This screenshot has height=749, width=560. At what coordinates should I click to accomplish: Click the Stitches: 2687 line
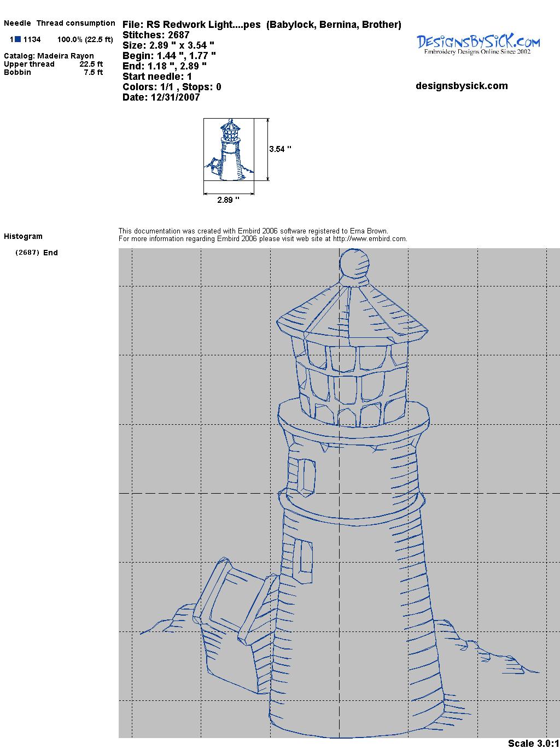coord(156,35)
